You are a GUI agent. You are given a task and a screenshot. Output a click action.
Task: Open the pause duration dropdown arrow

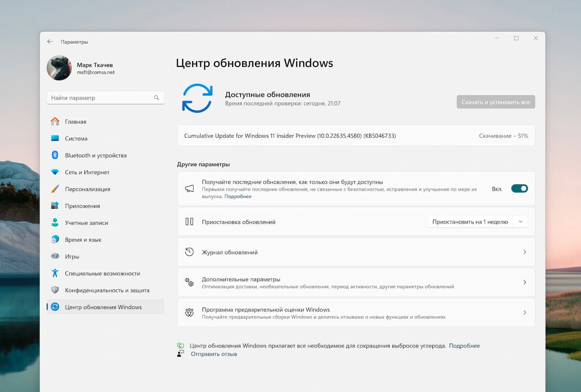click(521, 222)
